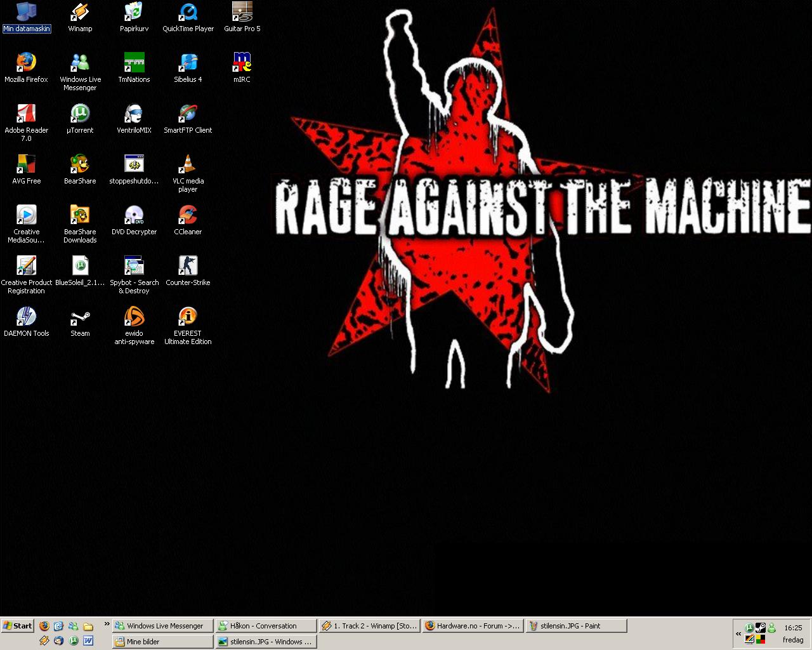Select the TmNations desktop icon

click(x=134, y=68)
